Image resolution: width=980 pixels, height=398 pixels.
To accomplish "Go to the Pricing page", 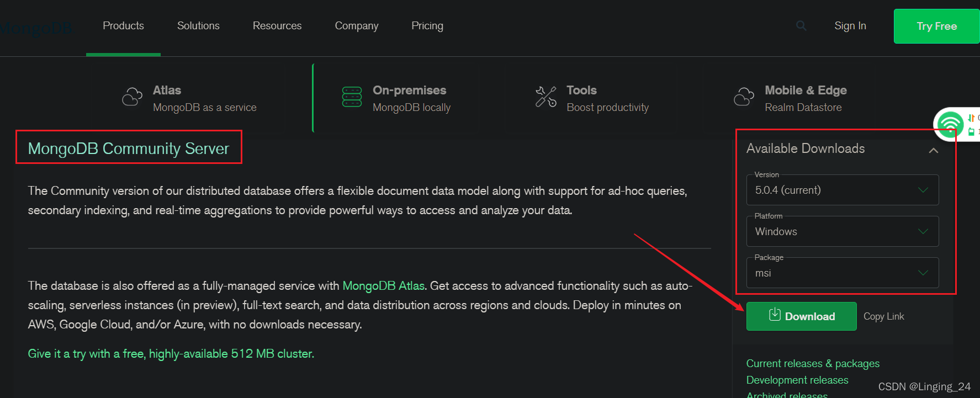I will tap(427, 26).
